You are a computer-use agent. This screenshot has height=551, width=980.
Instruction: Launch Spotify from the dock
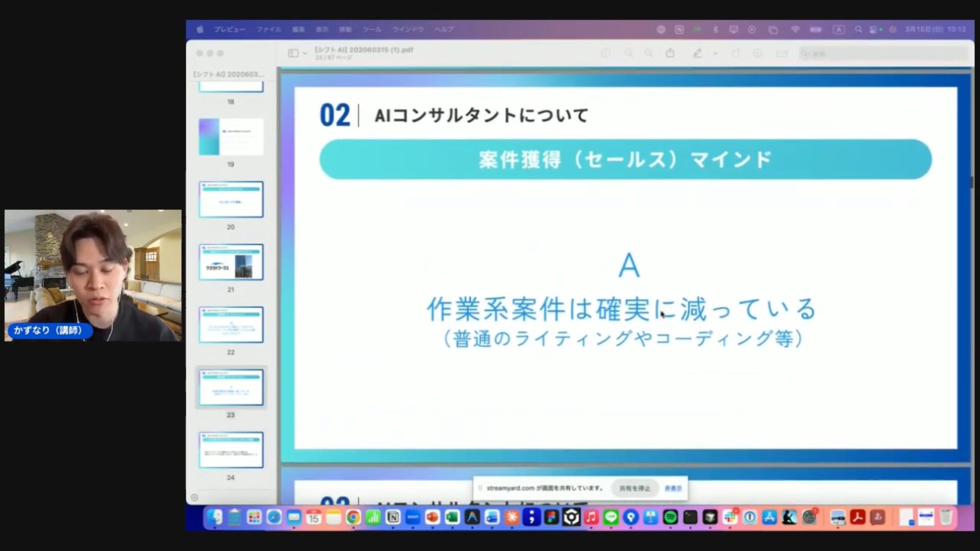(x=670, y=518)
